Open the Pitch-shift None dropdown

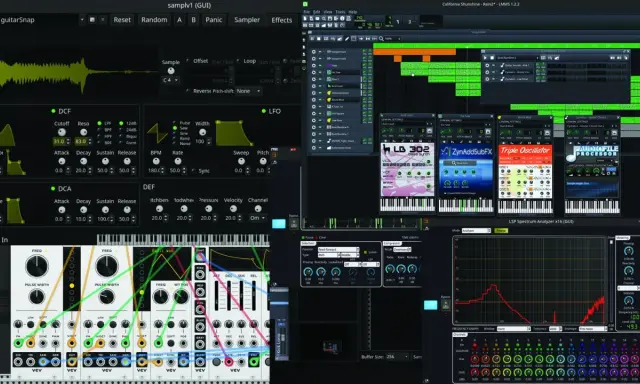coord(249,91)
